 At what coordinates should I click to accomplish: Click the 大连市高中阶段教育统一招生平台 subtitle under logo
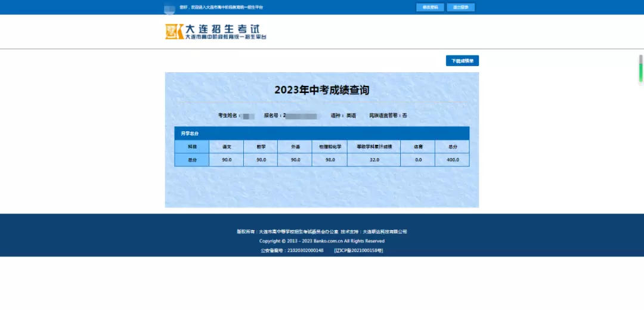(226, 36)
